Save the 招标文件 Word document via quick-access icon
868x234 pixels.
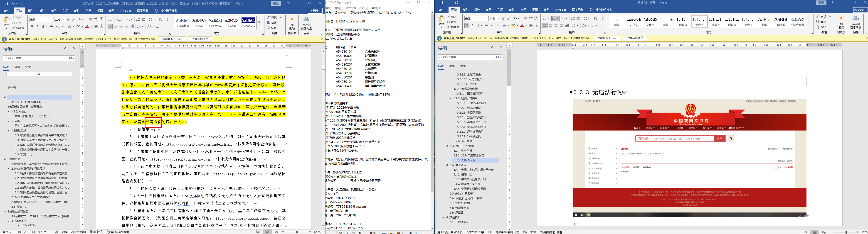tap(6, 3)
